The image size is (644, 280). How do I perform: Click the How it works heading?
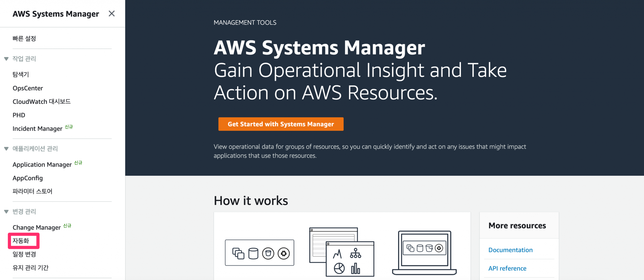pyautogui.click(x=251, y=201)
